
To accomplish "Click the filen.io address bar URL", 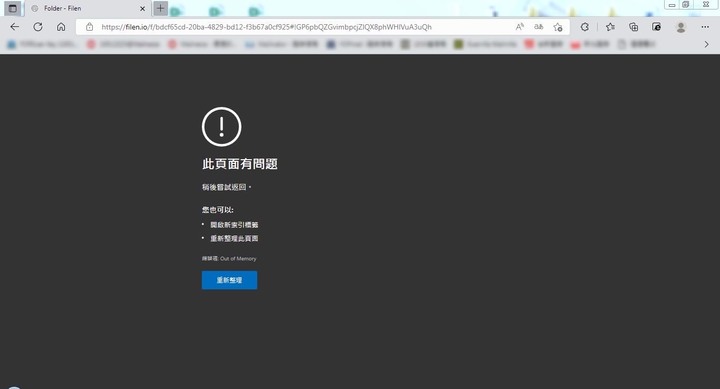I will [x=266, y=27].
